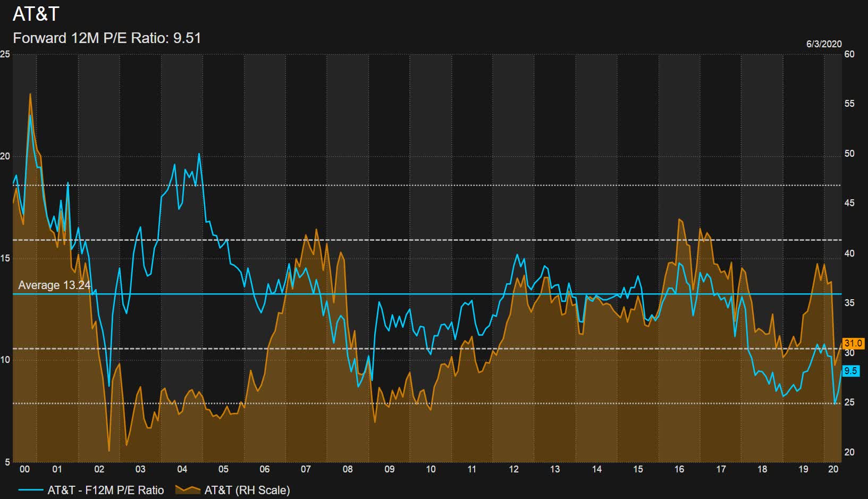Click the right axis value 45
868x499 pixels.
[849, 203]
